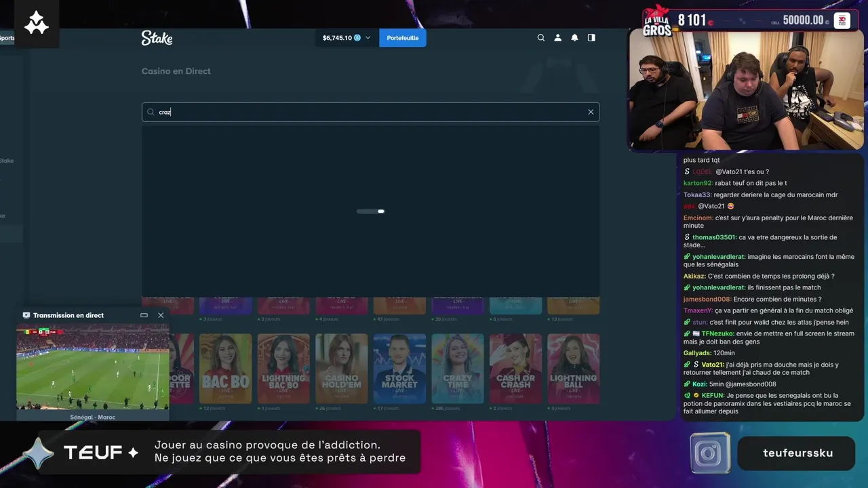Open the user profile icon
The width and height of the screenshot is (868, 488).
(558, 38)
